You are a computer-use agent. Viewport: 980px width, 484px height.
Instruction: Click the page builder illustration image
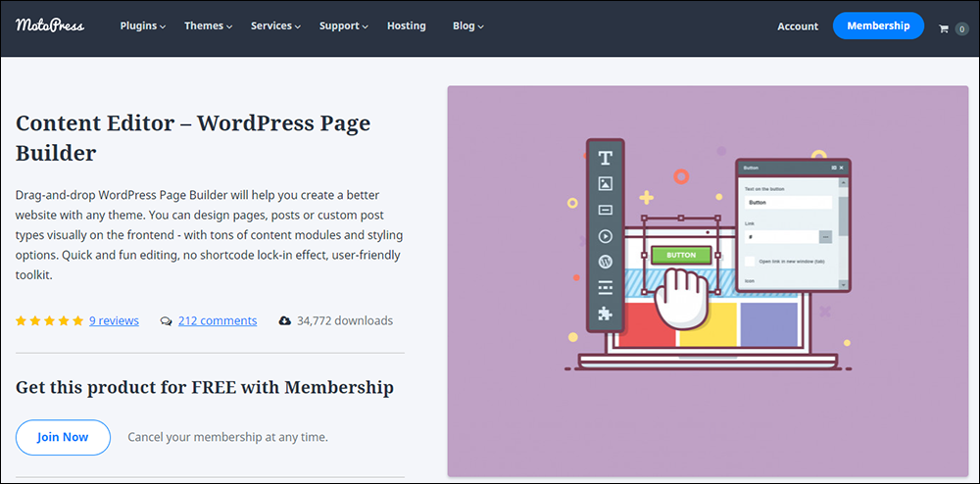click(708, 281)
